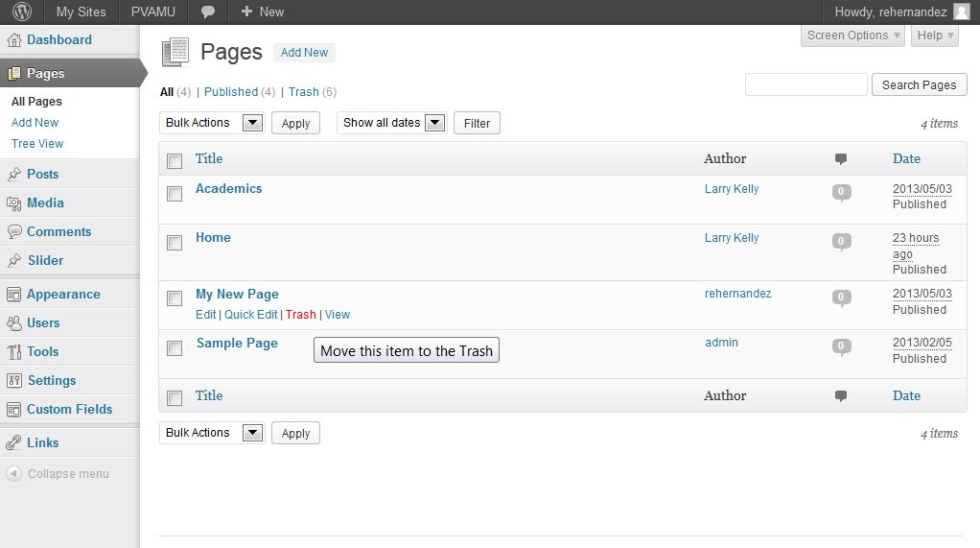Click comment count bubble for Academics page
The image size is (980, 548).
[x=841, y=192]
